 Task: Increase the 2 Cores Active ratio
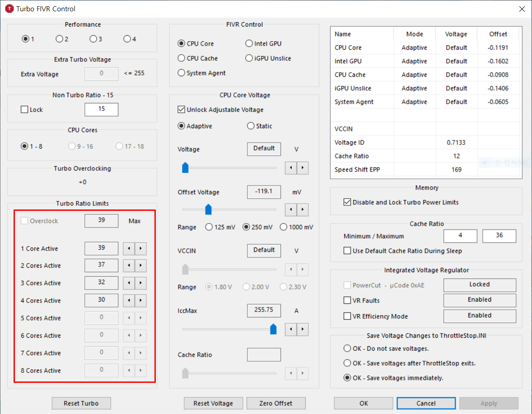(140, 265)
